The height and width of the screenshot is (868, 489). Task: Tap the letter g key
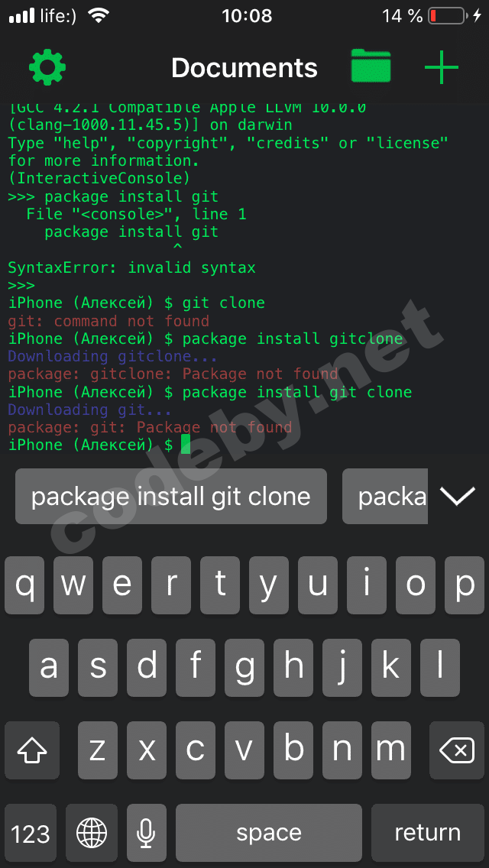[x=244, y=668]
